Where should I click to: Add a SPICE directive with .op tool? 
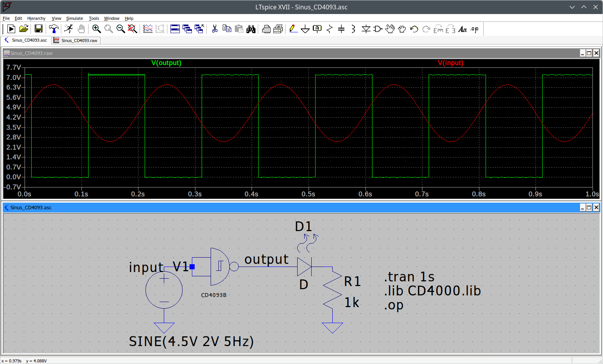point(474,28)
